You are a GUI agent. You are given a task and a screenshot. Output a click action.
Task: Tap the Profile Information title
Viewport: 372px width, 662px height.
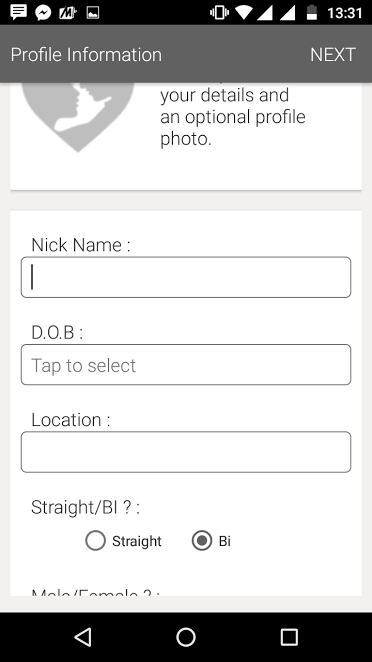tap(86, 55)
